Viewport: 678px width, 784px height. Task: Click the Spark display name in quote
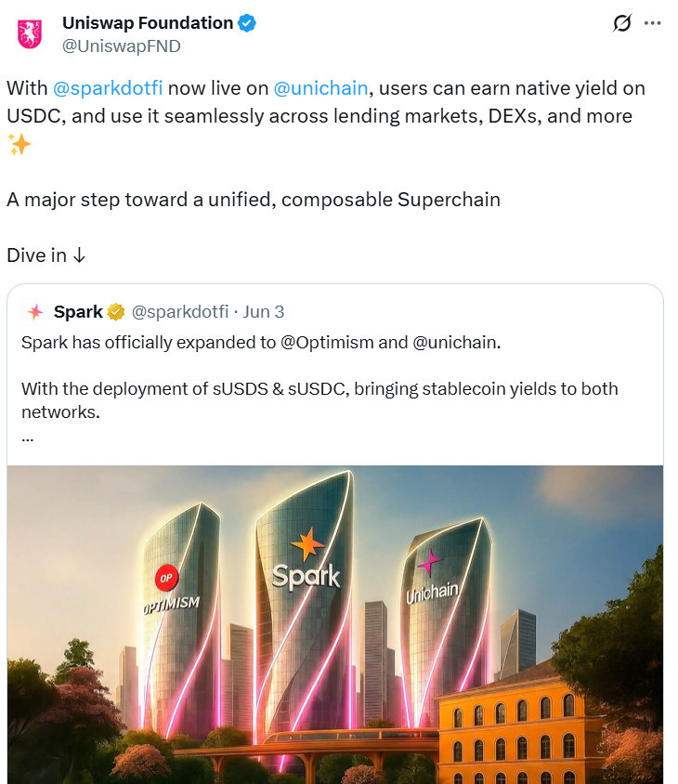(78, 312)
